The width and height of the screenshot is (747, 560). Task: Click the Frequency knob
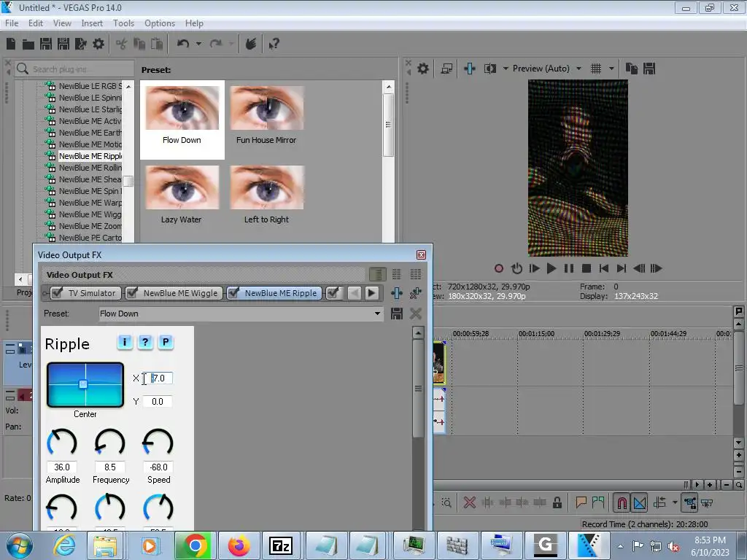point(110,443)
